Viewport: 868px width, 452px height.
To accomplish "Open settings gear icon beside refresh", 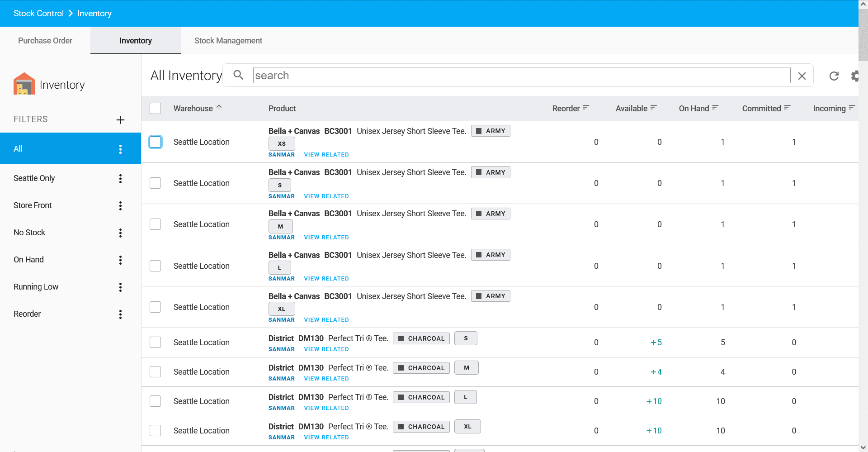I will pos(854,76).
